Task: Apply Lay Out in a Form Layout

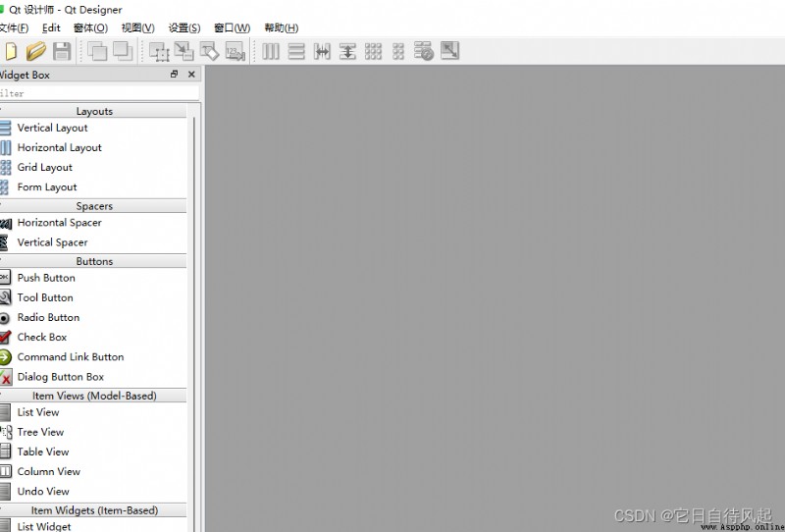Action: [398, 51]
